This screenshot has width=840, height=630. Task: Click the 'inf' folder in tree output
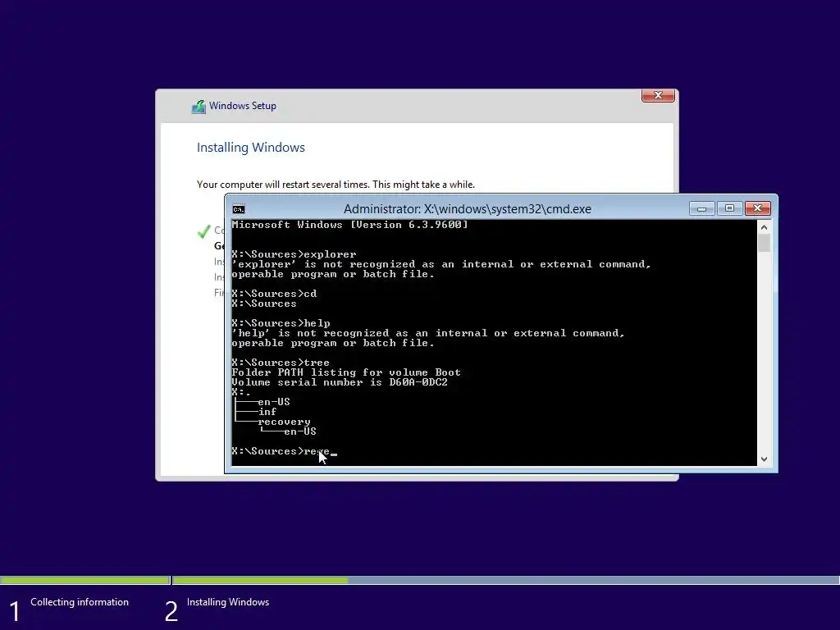click(x=267, y=412)
